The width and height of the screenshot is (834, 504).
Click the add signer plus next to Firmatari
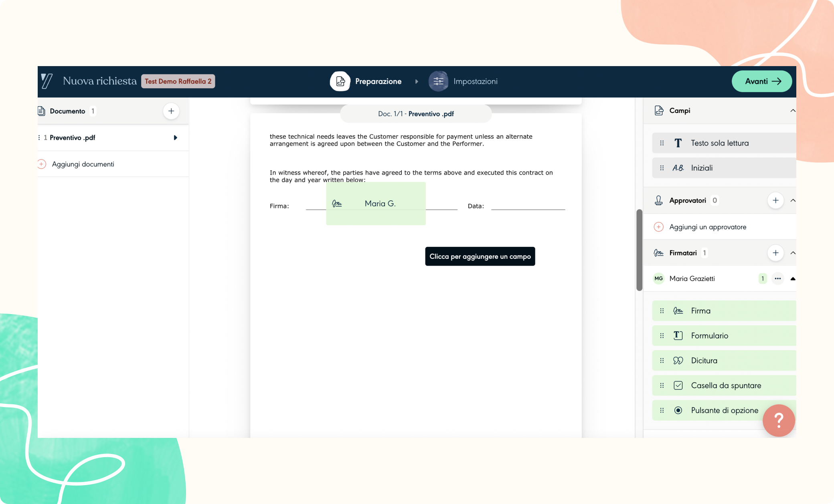pyautogui.click(x=775, y=253)
